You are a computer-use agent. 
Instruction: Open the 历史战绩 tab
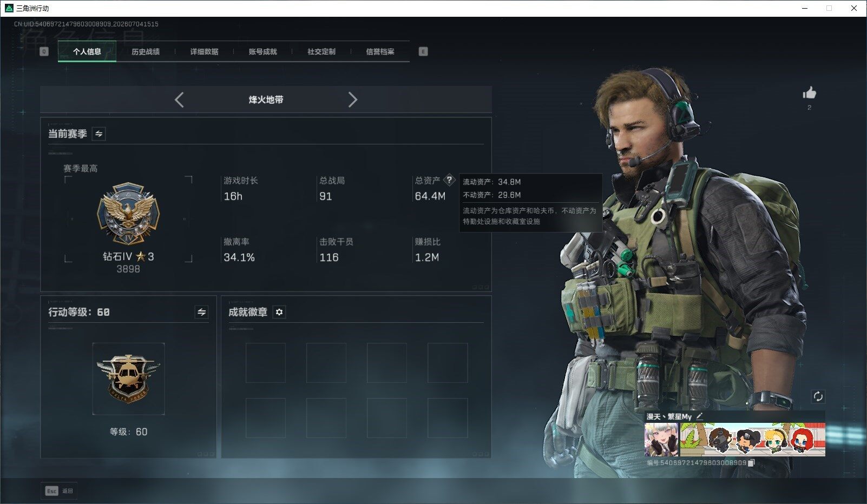[x=146, y=51]
